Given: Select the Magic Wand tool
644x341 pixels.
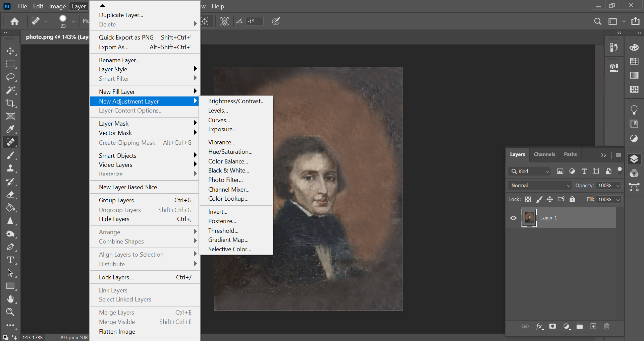Looking at the screenshot, I should pos(10,90).
